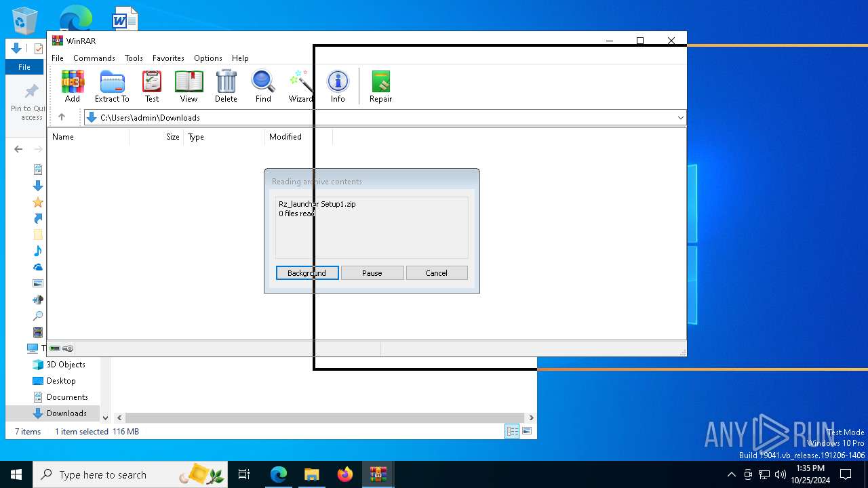868x488 pixels.
Task: Open the Options menu
Action: 208,58
